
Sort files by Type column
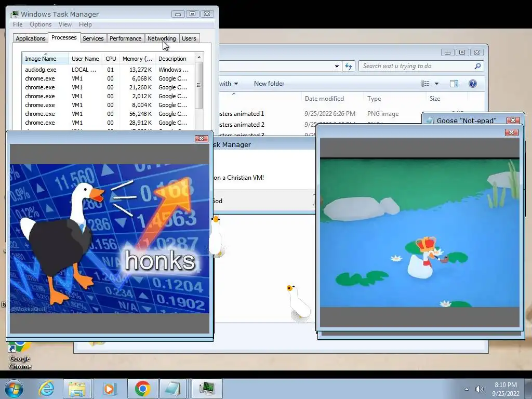click(394, 99)
